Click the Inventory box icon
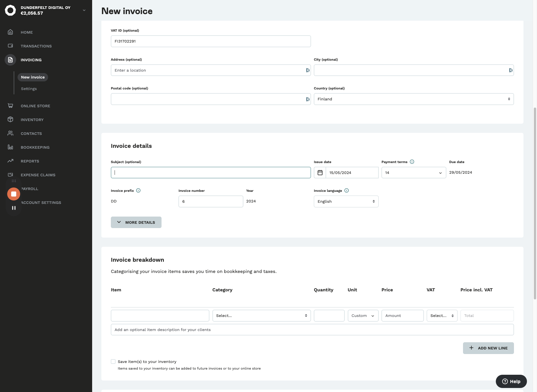 click(x=10, y=119)
